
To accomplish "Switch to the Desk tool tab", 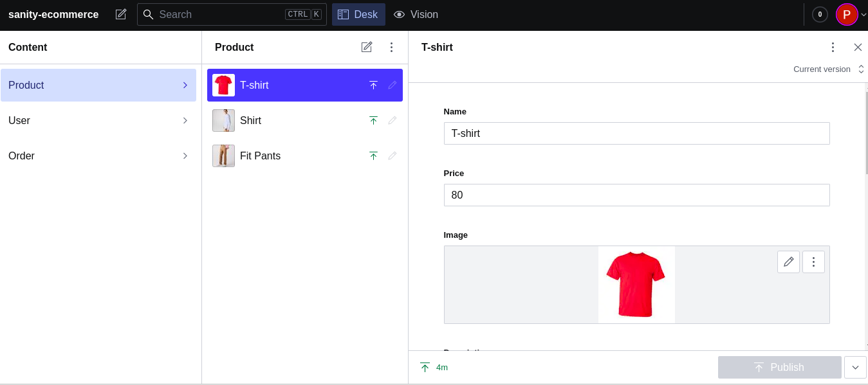I will (x=358, y=14).
